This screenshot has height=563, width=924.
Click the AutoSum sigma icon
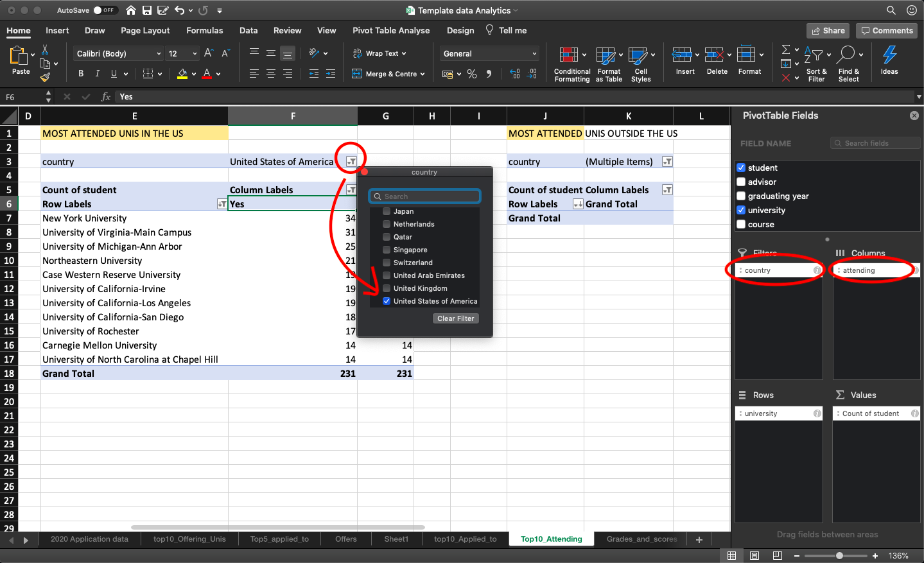786,49
